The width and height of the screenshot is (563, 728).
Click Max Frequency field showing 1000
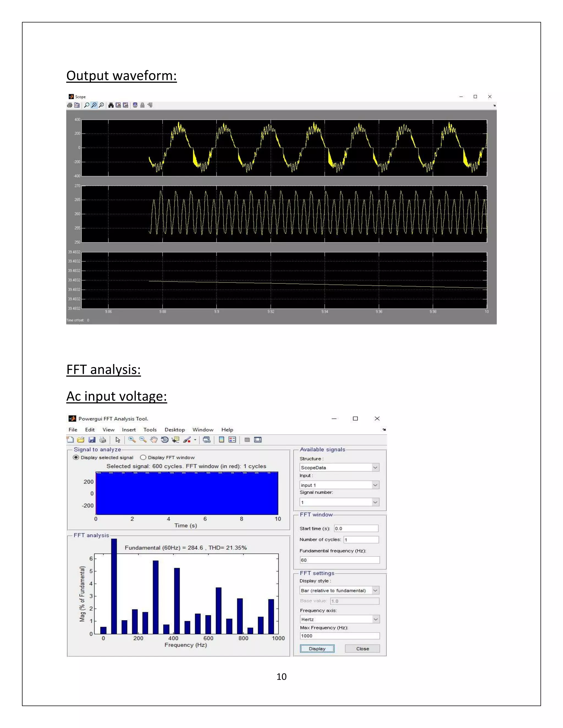tap(340, 636)
